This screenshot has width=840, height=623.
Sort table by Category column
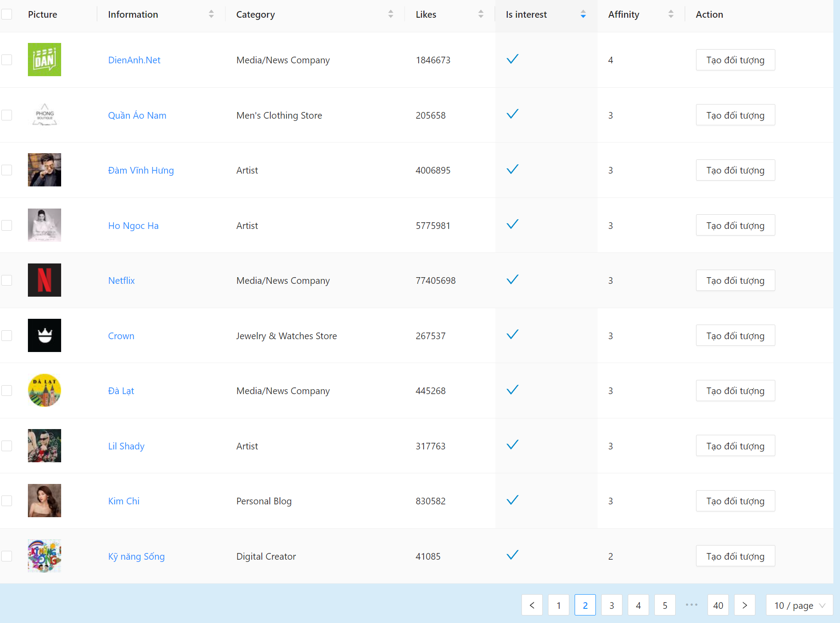(391, 14)
